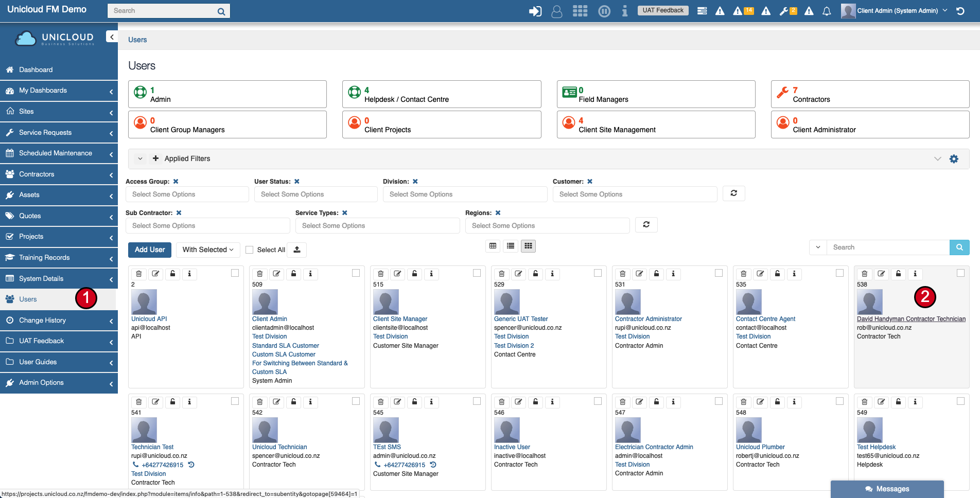This screenshot has height=498, width=980.
Task: Open the Contractors summary tile
Action: (870, 94)
